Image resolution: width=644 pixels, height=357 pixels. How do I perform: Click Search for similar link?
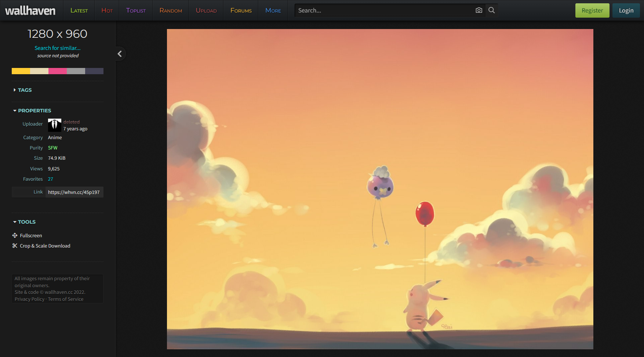click(x=58, y=48)
